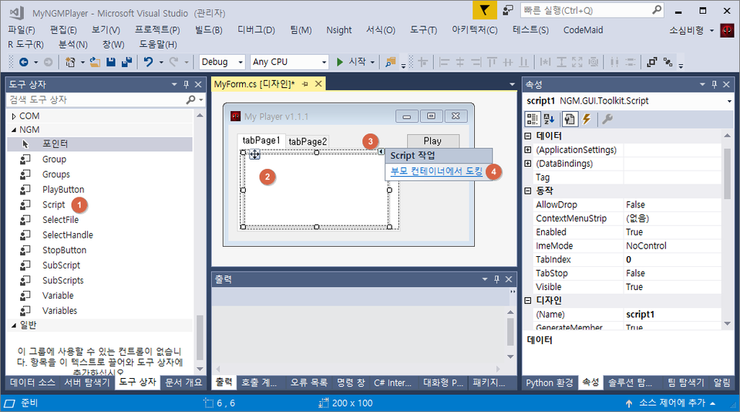740x412 pixels.
Task: Expand the COM toolbox group
Action: [14, 116]
